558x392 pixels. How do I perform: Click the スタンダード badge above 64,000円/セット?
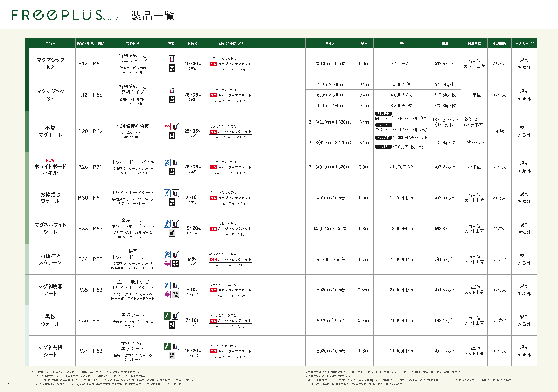pyautogui.click(x=383, y=113)
